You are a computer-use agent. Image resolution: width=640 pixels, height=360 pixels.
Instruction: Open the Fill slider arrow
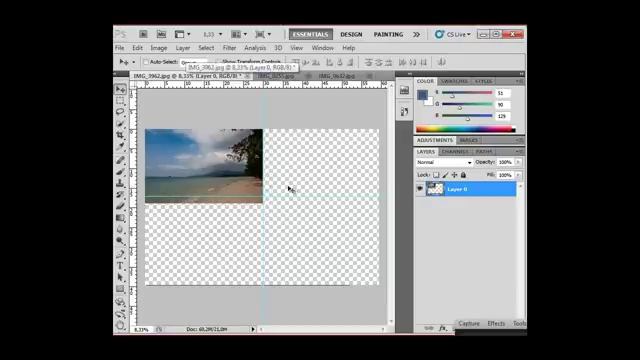coord(518,175)
